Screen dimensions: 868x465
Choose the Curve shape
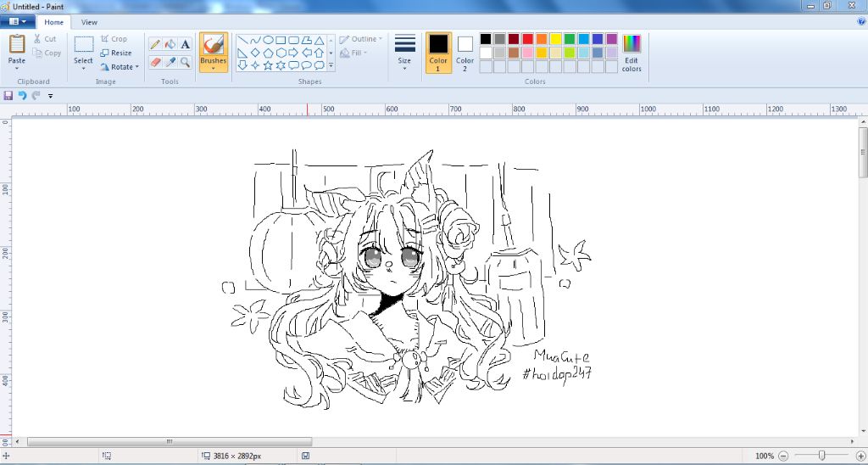pos(255,40)
